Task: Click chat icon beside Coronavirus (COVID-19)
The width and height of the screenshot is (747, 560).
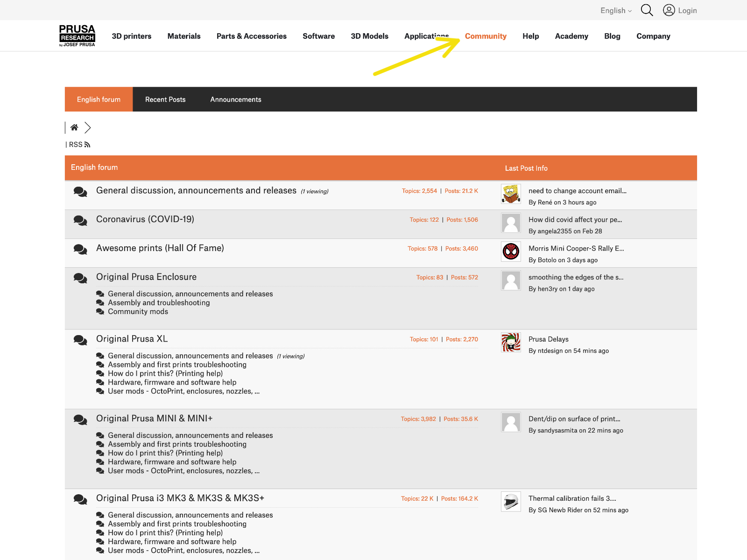Action: (x=80, y=221)
